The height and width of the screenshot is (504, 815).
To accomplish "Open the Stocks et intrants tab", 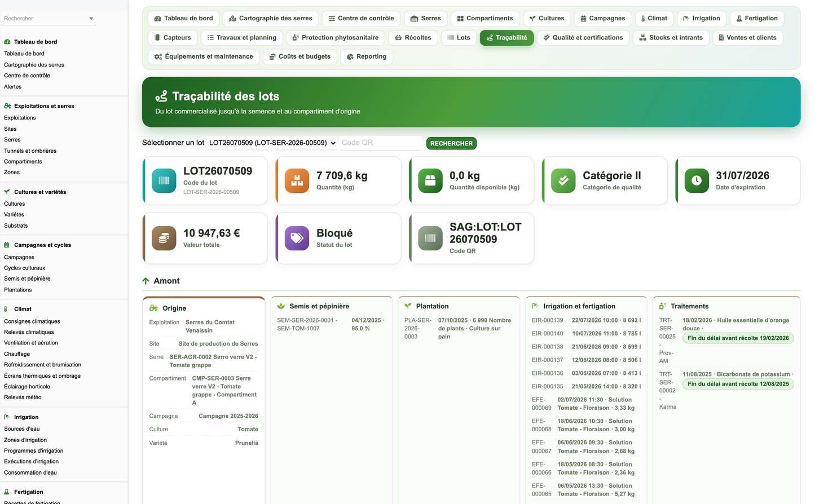I will coord(671,38).
